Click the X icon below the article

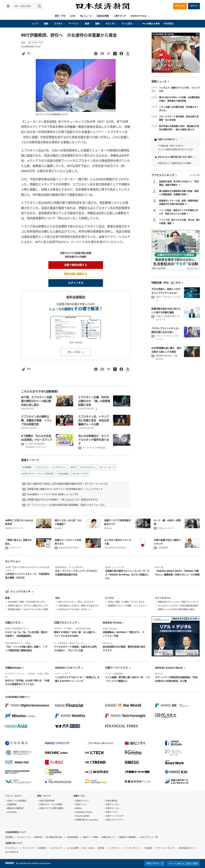115,369
